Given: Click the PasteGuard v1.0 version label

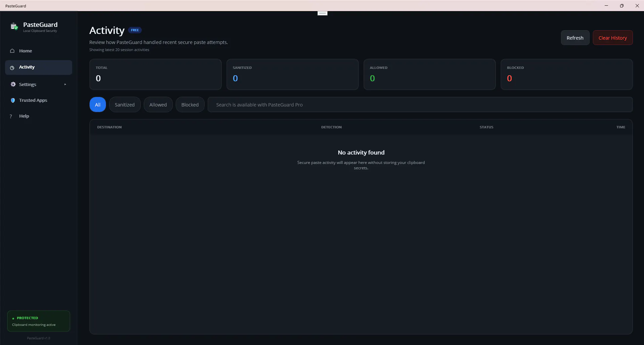Looking at the screenshot, I should click(x=39, y=338).
